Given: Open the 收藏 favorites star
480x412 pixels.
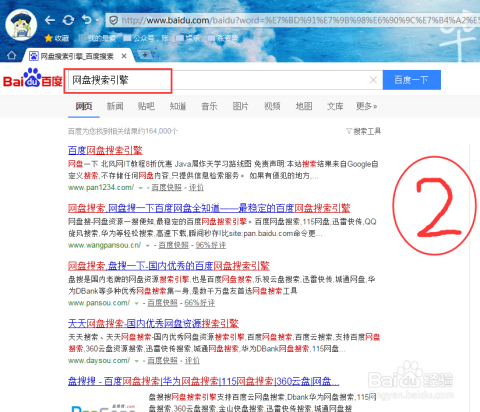Looking at the screenshot, I should pos(57,38).
